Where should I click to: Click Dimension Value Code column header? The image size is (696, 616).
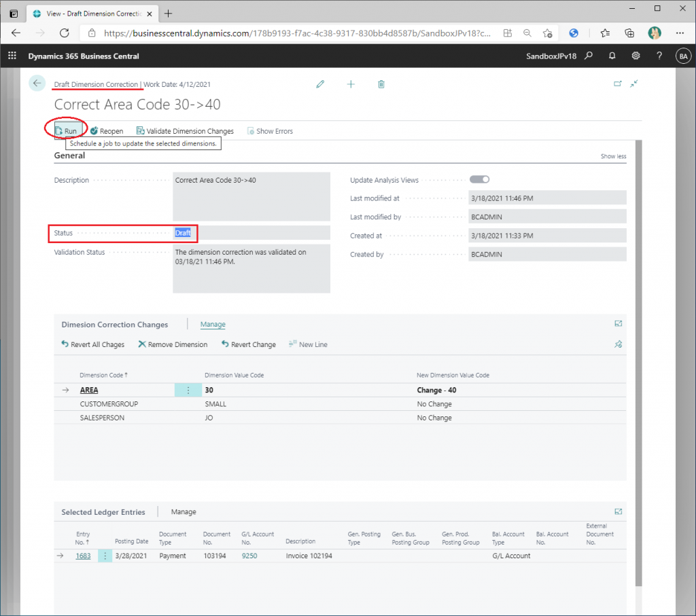(x=234, y=375)
